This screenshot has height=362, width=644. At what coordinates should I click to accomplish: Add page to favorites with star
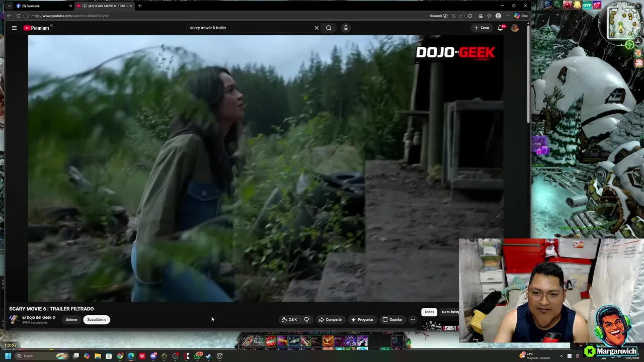point(460,16)
